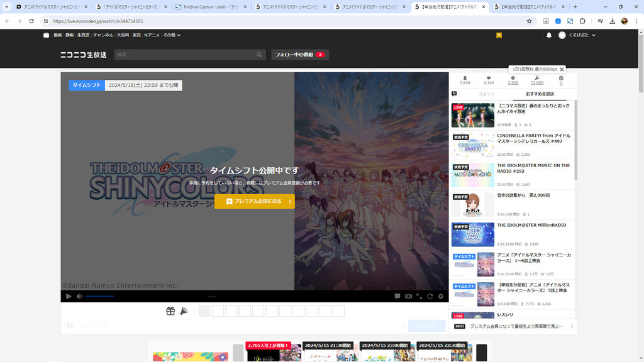The height and width of the screenshot is (362, 644).
Task: Open a new browser tab with plus
Action: pos(575,6)
